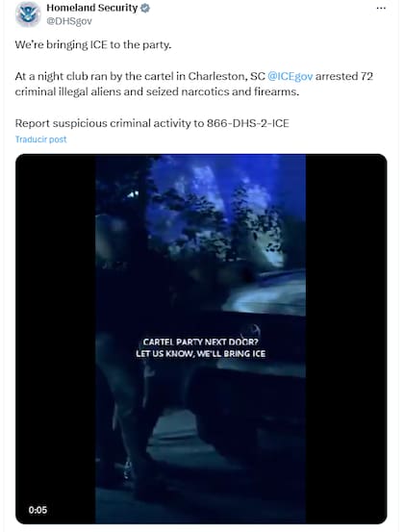The image size is (404, 532).
Task: Click the Traducir post link
Action: (41, 139)
